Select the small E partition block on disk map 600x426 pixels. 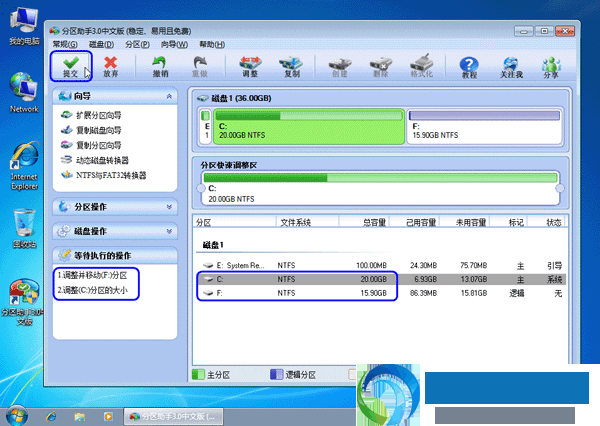pos(206,127)
